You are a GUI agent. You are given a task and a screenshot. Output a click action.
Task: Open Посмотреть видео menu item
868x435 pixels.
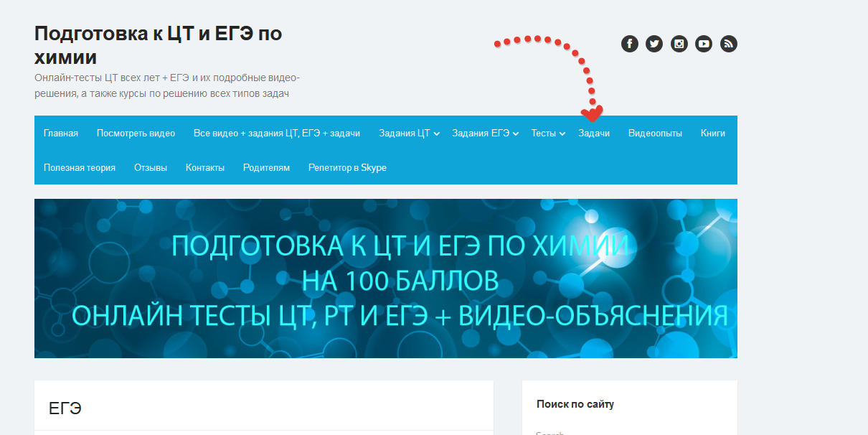(136, 133)
